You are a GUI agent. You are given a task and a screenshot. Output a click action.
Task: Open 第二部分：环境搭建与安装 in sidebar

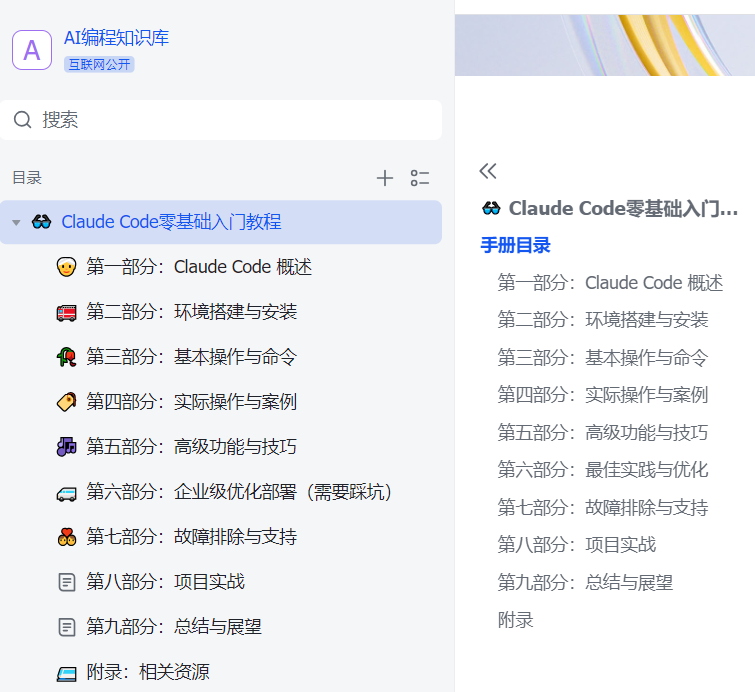tap(192, 312)
